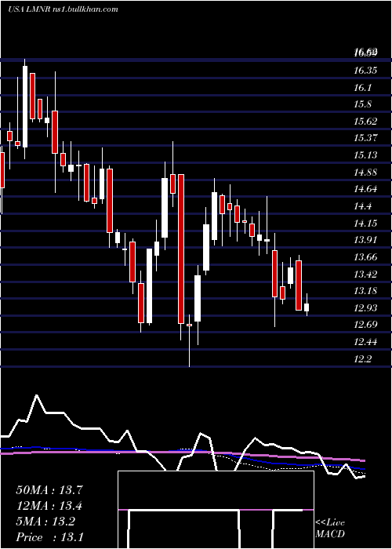This screenshot has height=549, width=392.
Task: Click the 14.15 price axis label
Action: point(365,223)
